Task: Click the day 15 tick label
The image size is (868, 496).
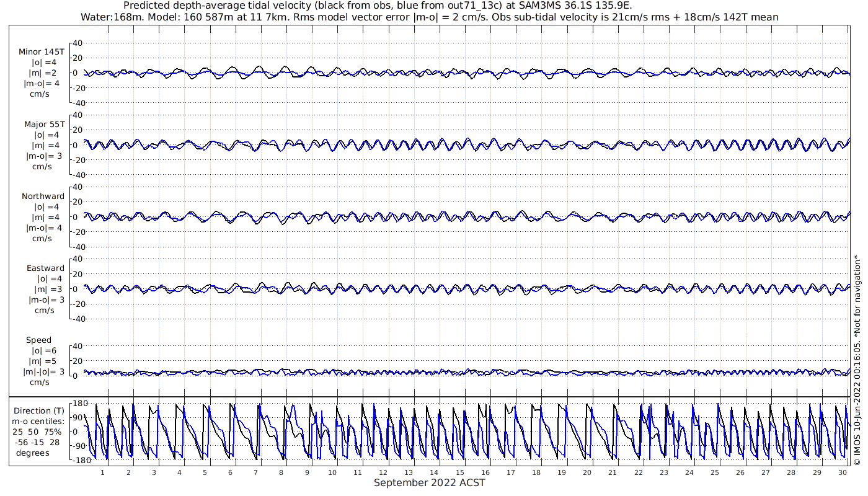Action: pos(459,472)
